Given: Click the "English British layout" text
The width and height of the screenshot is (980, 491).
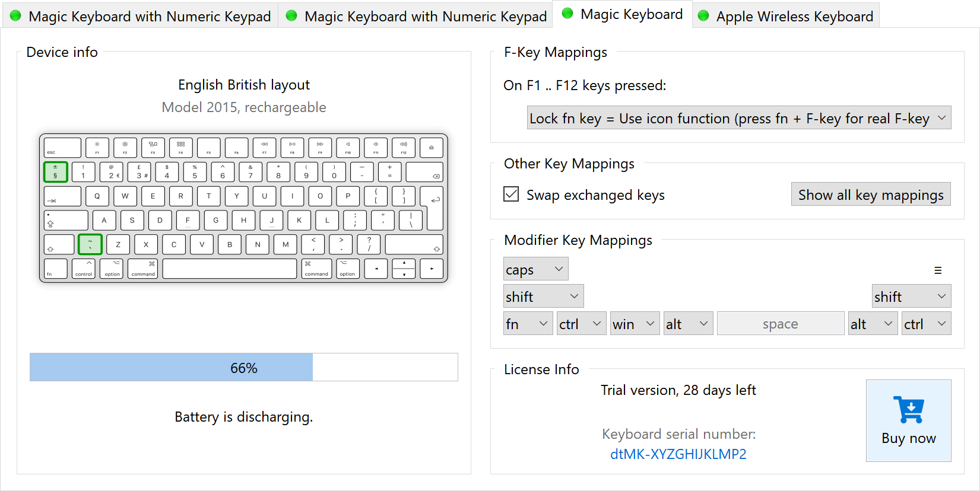Looking at the screenshot, I should (x=243, y=85).
